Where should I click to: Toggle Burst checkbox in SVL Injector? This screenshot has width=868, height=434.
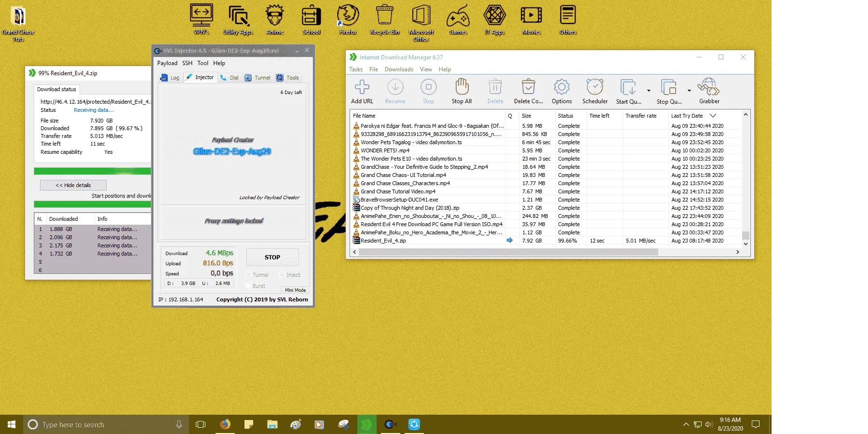[248, 286]
